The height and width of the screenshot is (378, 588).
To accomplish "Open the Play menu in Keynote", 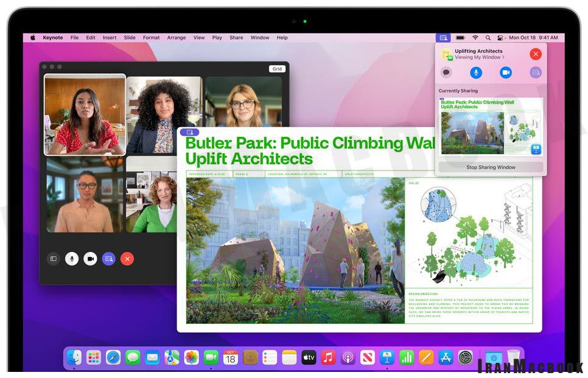I will click(x=217, y=37).
